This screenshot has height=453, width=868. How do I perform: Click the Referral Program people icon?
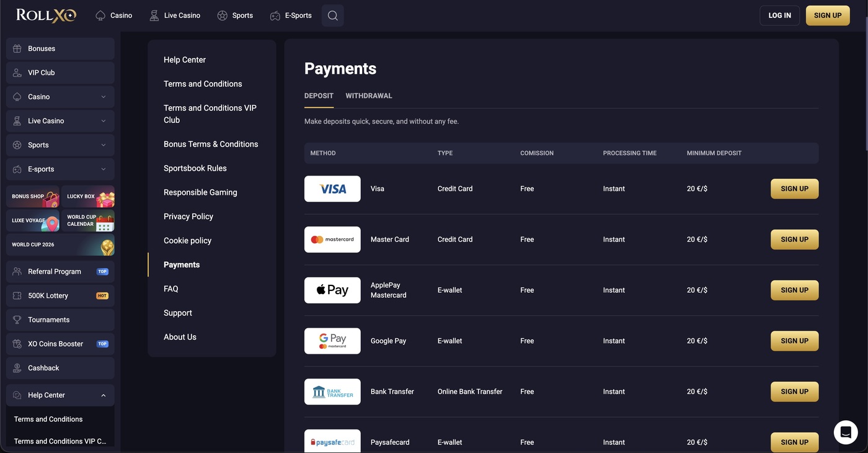click(x=17, y=272)
